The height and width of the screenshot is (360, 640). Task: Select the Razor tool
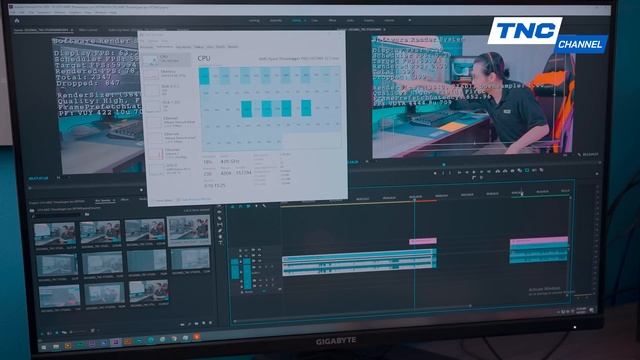(x=220, y=218)
